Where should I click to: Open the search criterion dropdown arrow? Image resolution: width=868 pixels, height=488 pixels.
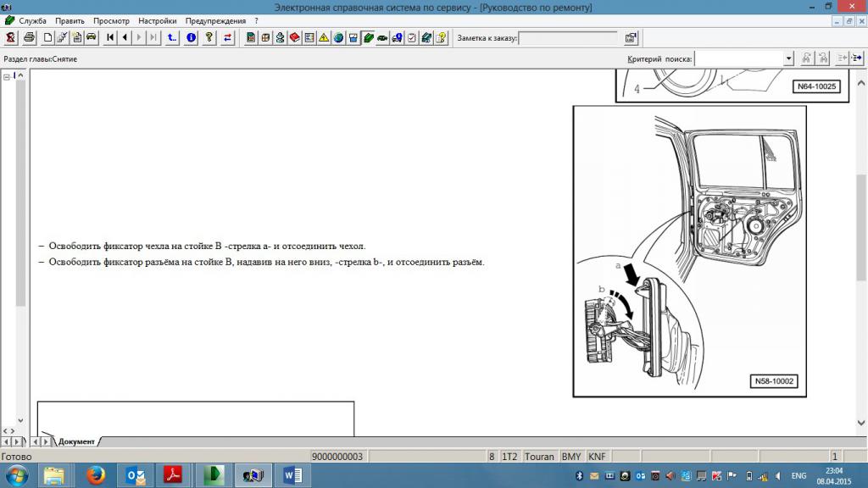pos(788,58)
